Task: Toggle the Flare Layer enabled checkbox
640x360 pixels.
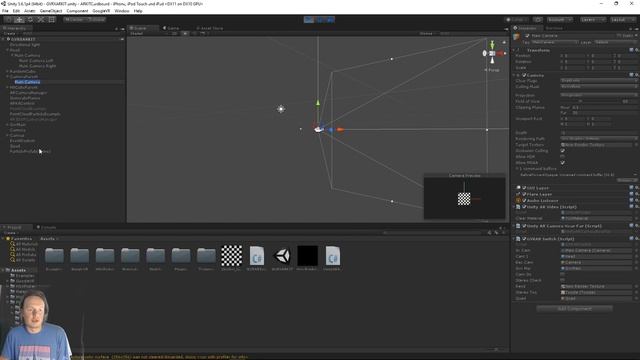Action: (x=524, y=194)
